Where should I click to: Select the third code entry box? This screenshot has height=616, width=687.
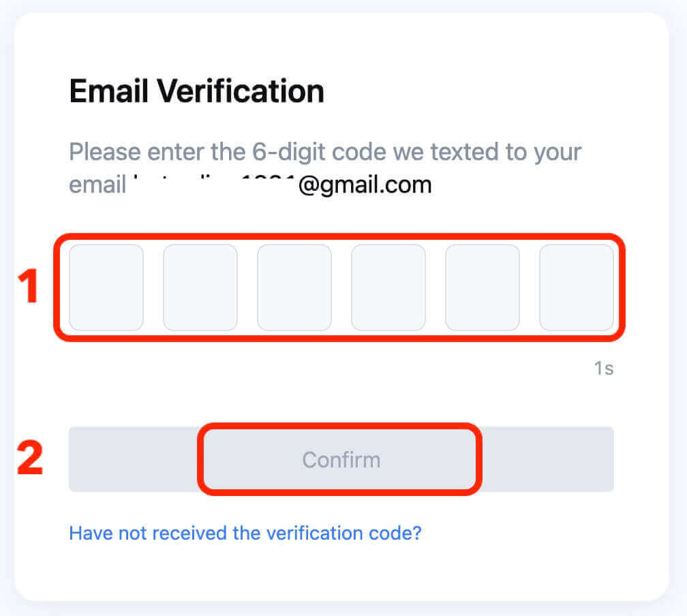[294, 288]
